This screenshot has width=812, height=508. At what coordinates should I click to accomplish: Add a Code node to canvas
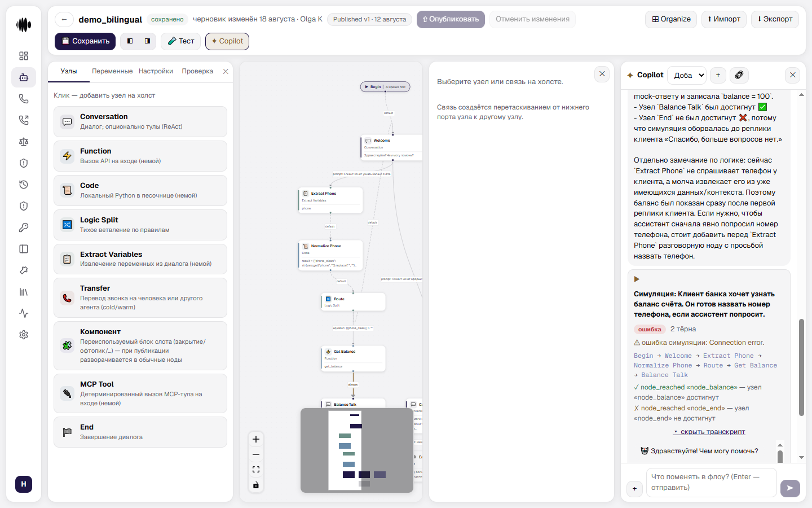pyautogui.click(x=140, y=190)
